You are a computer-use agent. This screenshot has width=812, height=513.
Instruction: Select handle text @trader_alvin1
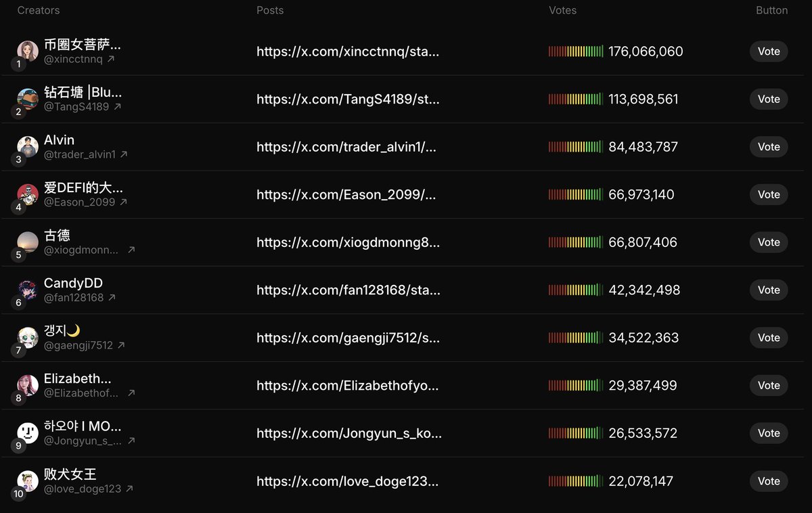[80, 155]
